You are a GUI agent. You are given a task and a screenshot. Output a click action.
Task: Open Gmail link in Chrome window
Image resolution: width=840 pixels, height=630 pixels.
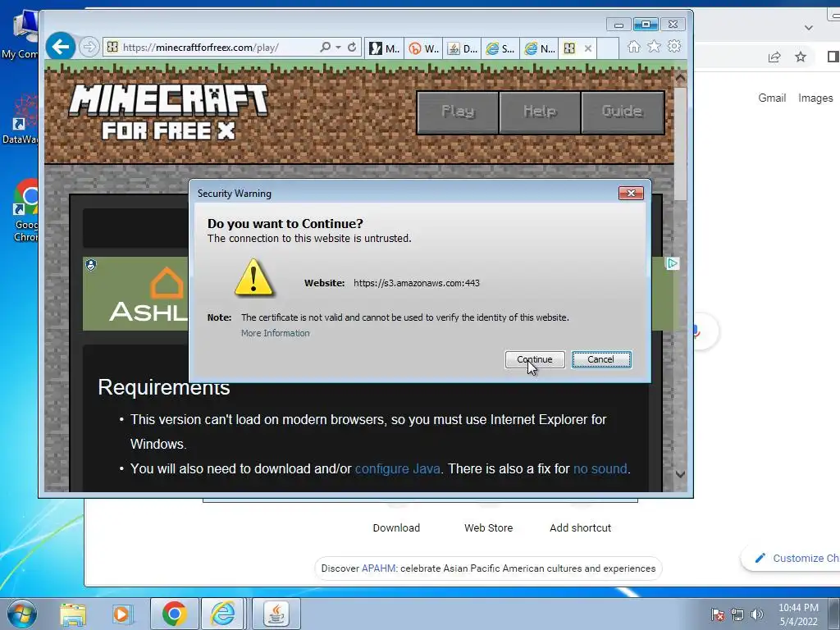click(x=772, y=98)
